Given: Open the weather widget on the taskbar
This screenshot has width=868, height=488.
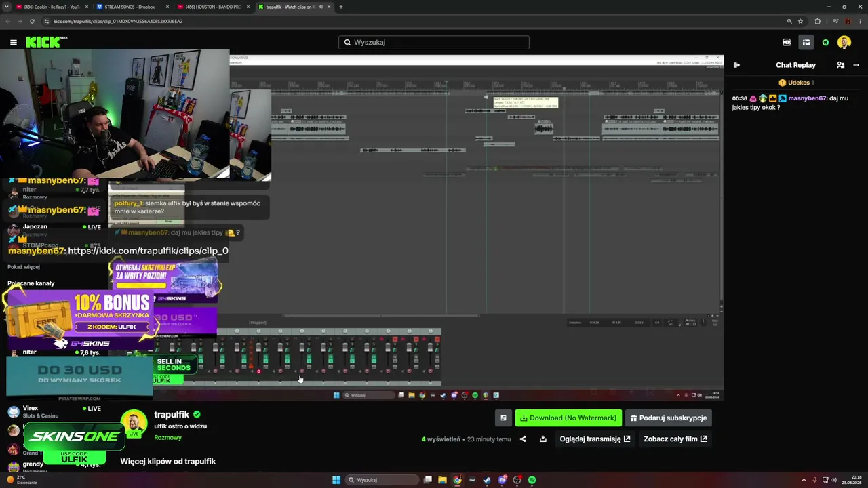Looking at the screenshot, I should (23, 480).
